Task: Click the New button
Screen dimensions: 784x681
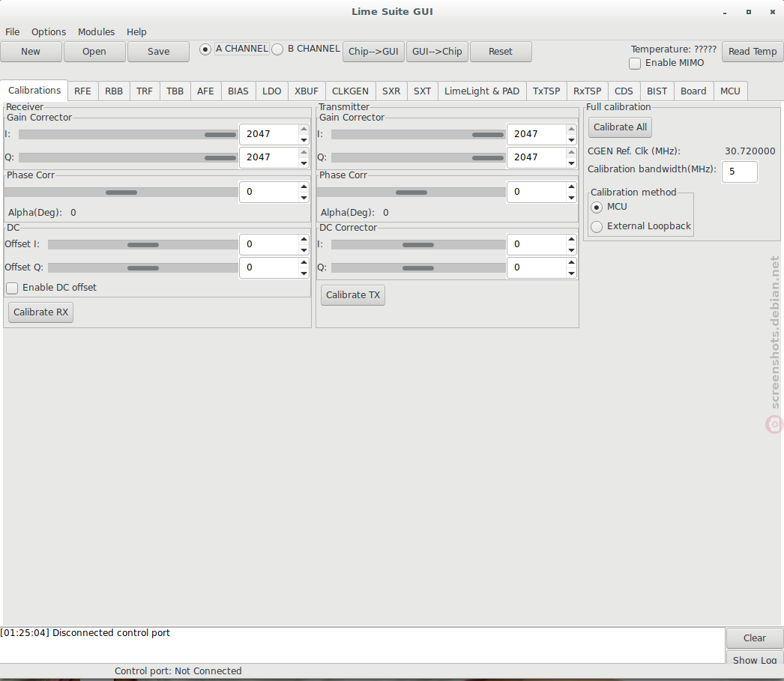Action: click(x=31, y=52)
